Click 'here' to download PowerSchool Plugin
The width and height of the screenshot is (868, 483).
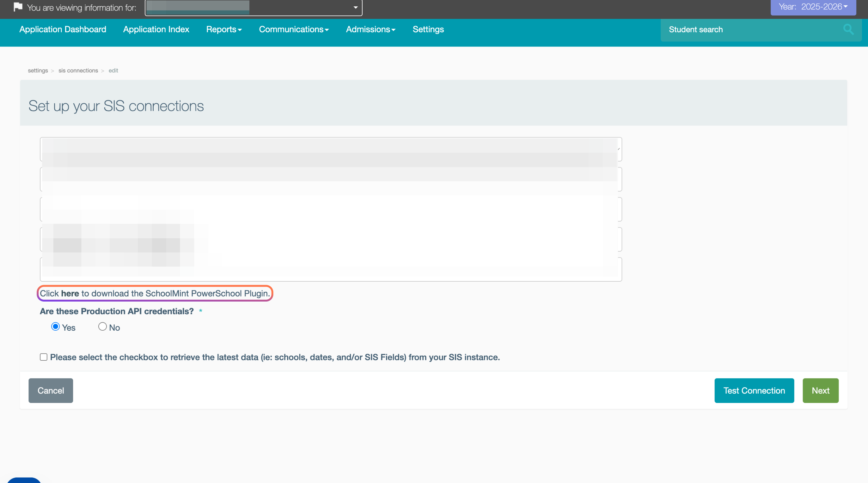70,294
